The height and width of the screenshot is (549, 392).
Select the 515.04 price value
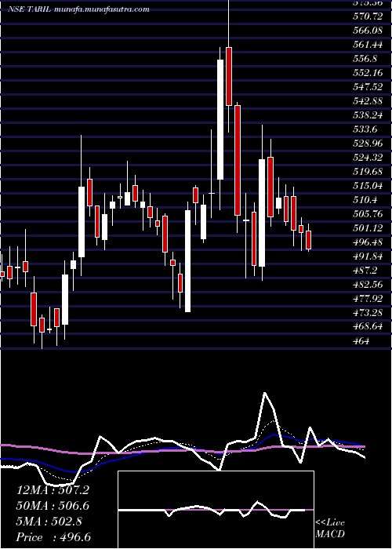tap(367, 186)
